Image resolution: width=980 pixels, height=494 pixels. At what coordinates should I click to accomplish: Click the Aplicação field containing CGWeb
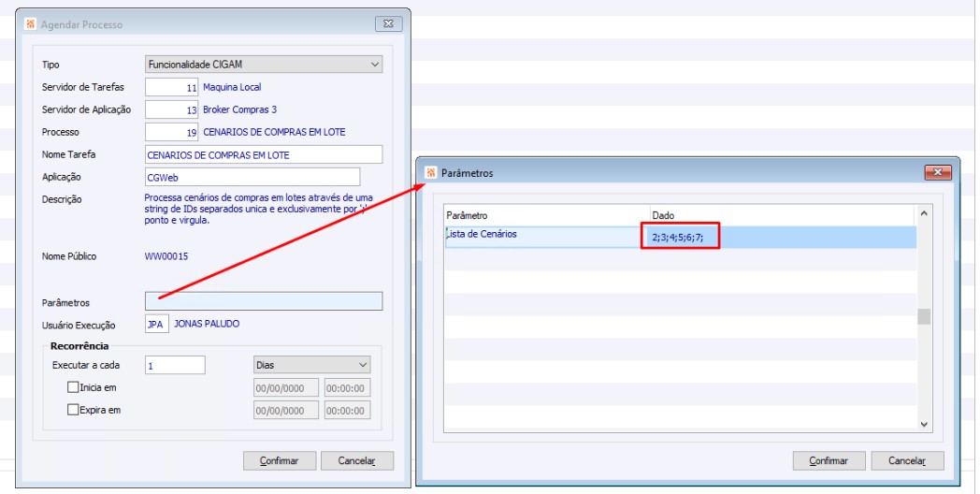coord(252,177)
